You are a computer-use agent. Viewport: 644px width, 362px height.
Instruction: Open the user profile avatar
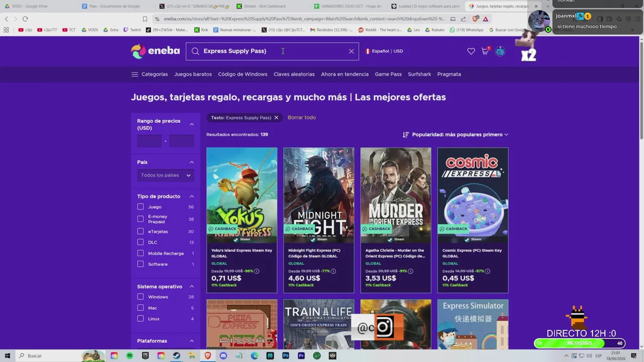(x=500, y=51)
